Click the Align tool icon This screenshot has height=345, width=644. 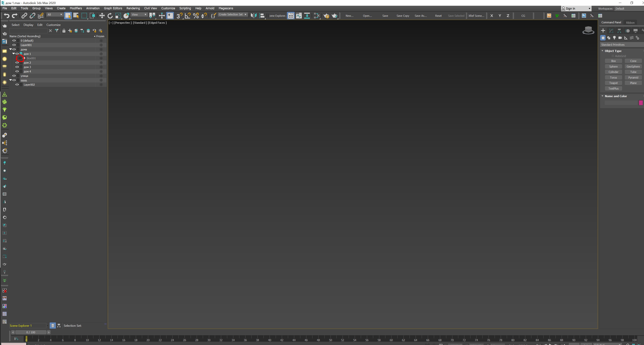262,16
